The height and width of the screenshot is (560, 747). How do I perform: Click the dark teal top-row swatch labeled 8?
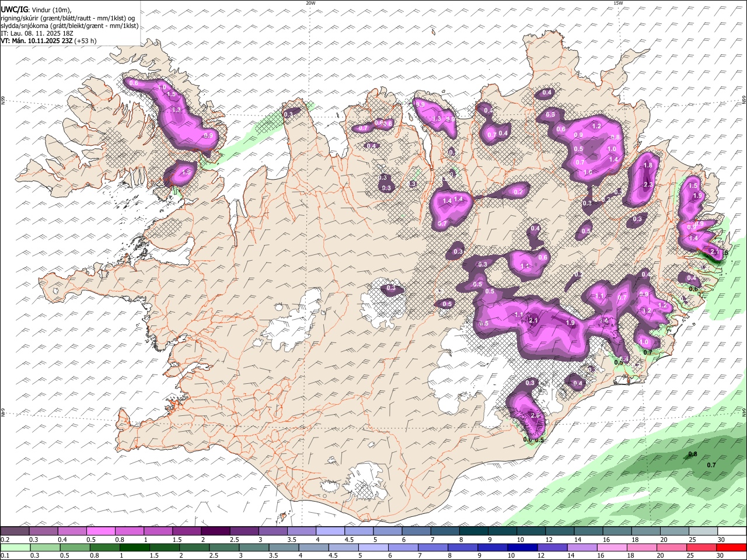474,531
